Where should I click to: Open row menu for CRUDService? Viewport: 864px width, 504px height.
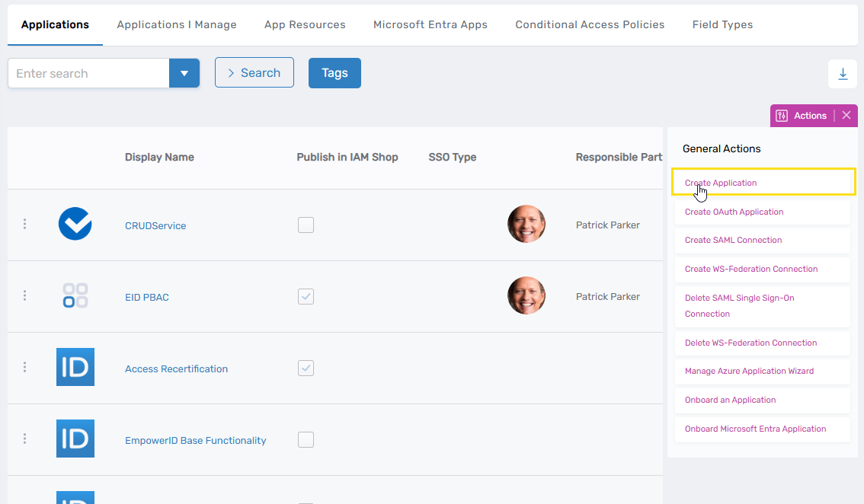pos(24,224)
